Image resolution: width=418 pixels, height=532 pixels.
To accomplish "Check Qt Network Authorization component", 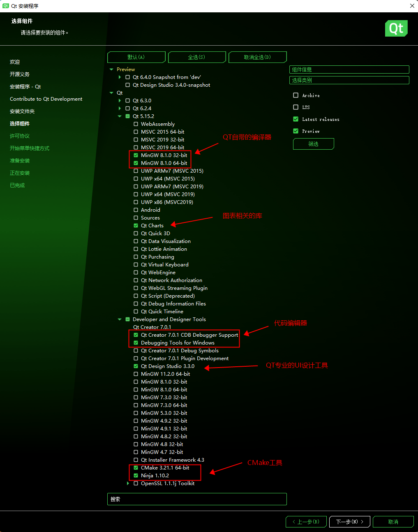I will coord(136,280).
